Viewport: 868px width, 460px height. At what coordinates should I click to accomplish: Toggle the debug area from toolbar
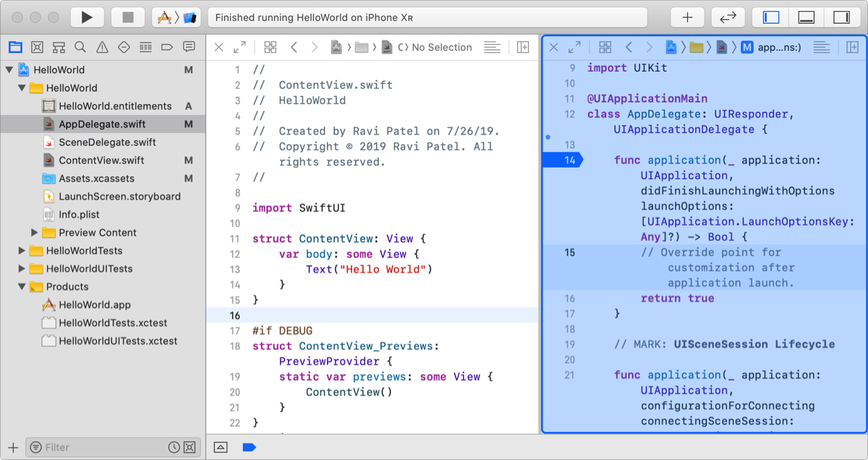click(806, 17)
